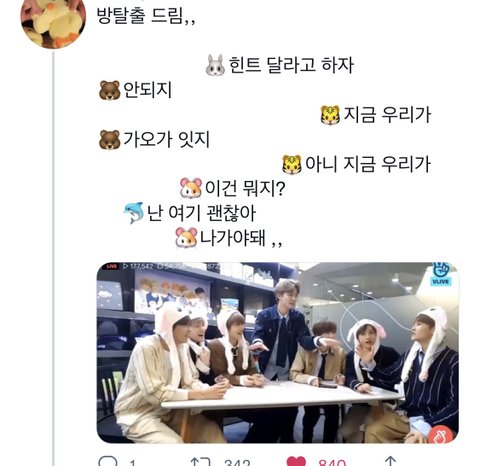The width and height of the screenshot is (480, 466).
Task: Click the hamster emoji before 이건 뭐지?
Action: 191,188
